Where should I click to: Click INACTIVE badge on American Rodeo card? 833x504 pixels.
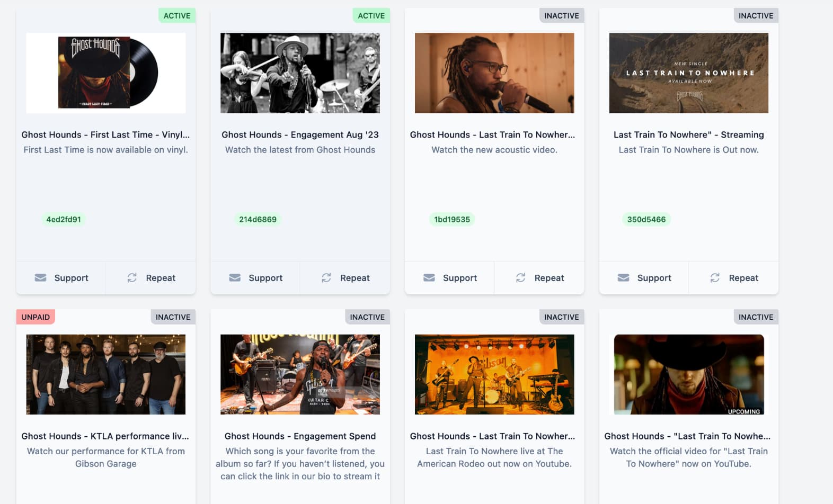pos(562,317)
